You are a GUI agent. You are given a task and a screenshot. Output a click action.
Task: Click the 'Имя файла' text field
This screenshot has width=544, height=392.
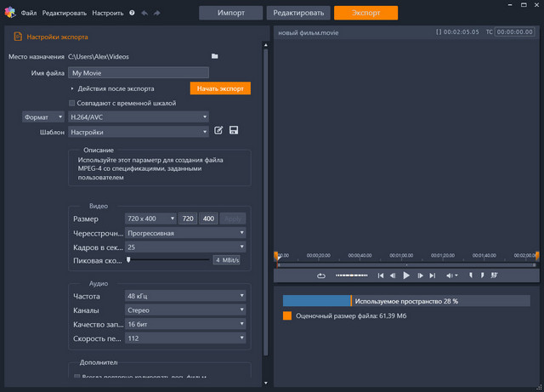[139, 73]
